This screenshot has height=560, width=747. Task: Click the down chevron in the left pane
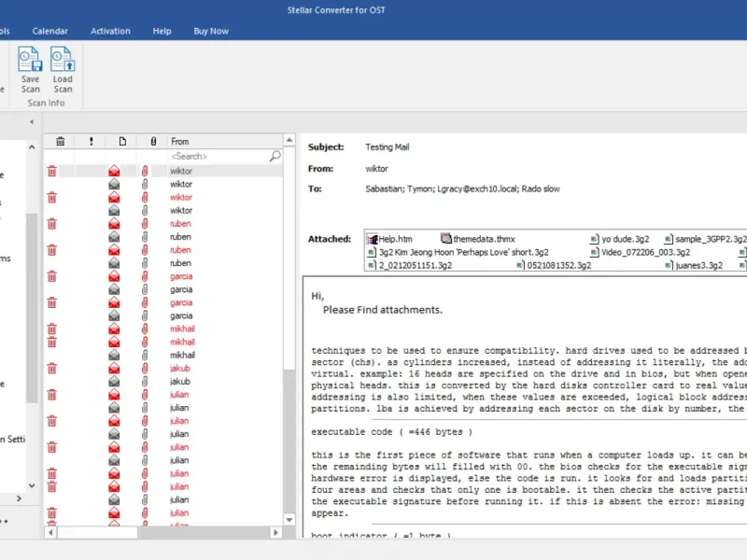click(x=32, y=485)
